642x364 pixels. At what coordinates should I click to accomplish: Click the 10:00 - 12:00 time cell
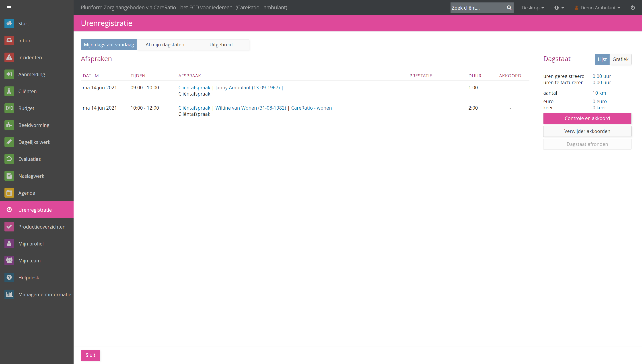pyautogui.click(x=144, y=108)
